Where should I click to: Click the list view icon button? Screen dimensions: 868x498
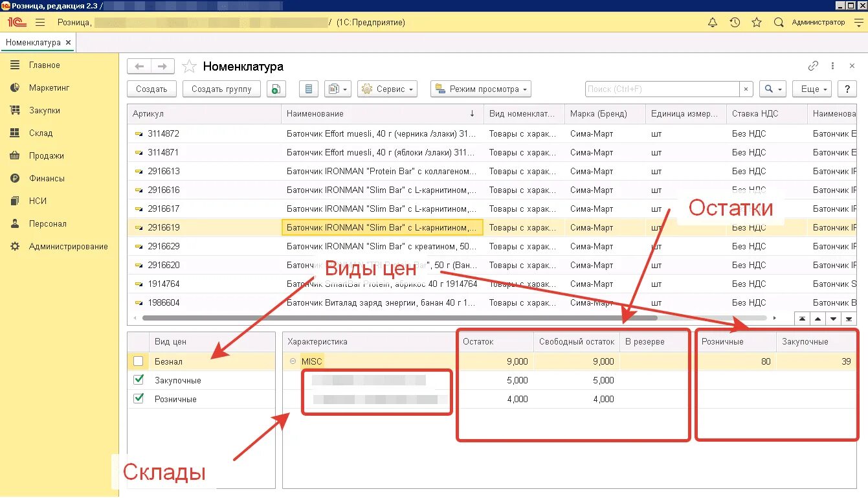point(309,89)
